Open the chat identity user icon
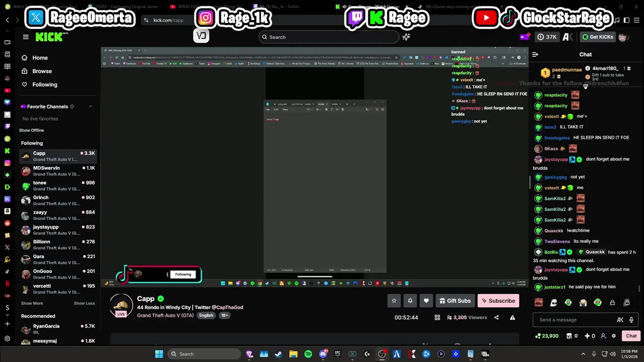This screenshot has width=644, height=362. (603, 336)
